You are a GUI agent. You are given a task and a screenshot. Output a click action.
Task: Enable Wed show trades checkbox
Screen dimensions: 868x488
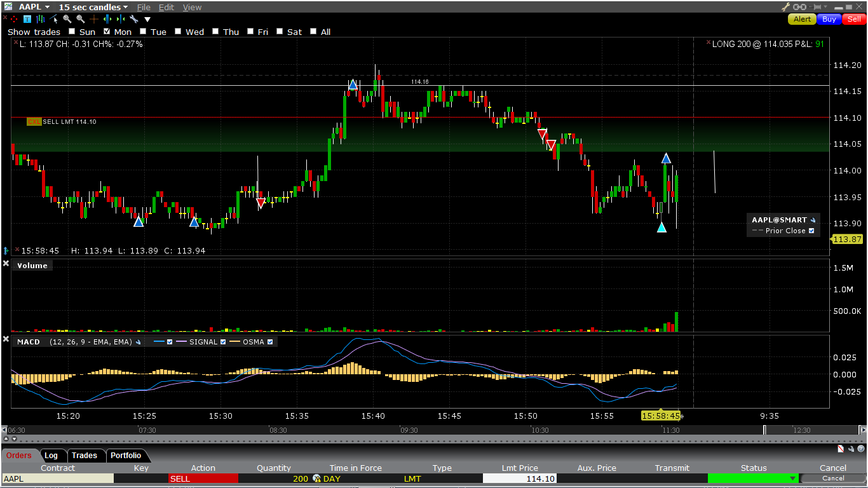click(x=178, y=31)
